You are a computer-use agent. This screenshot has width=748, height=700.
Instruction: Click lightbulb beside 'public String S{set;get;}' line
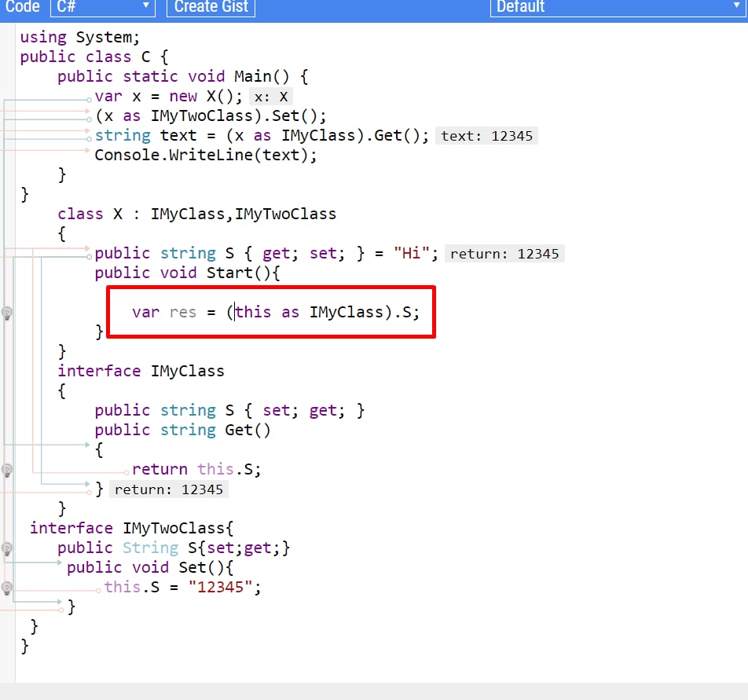[x=7, y=549]
